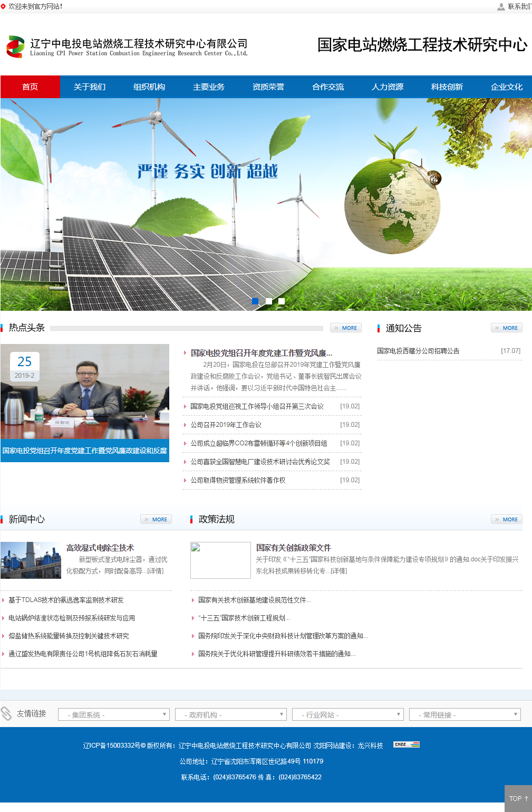
Task: Open the 集团系统 dropdown list
Action: (114, 714)
